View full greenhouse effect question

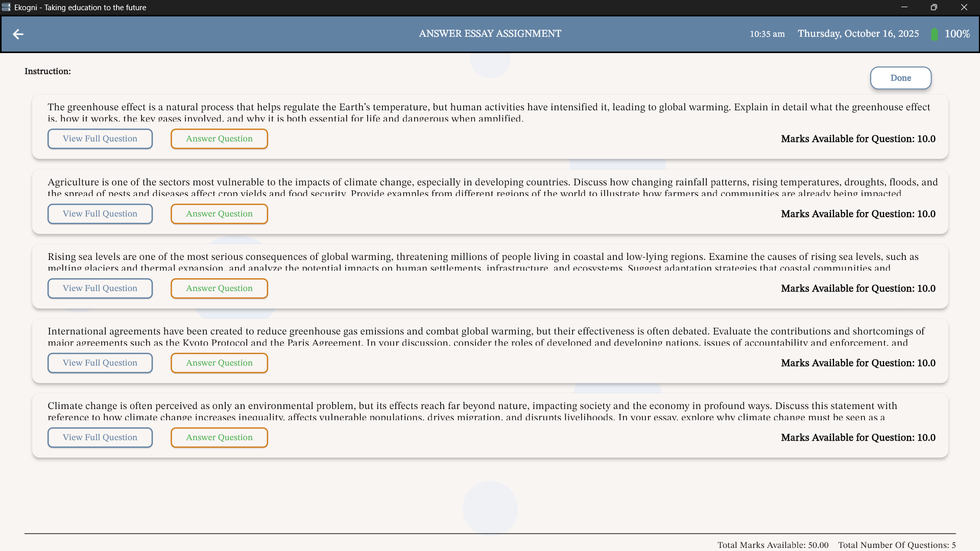[100, 139]
